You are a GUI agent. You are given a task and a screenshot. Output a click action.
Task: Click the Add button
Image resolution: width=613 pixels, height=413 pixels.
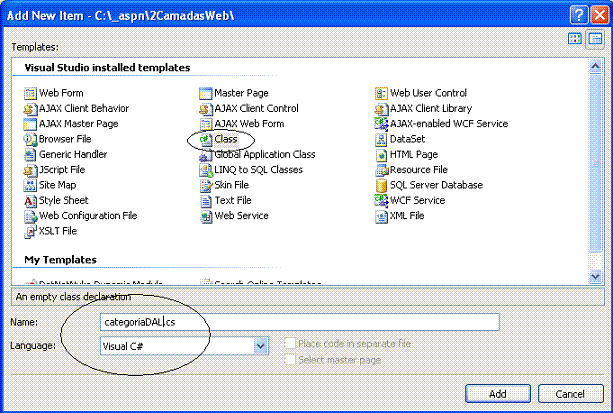point(498,393)
